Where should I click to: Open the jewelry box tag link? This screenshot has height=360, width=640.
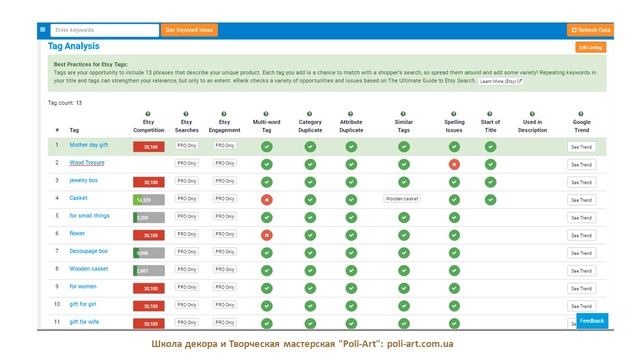83,180
